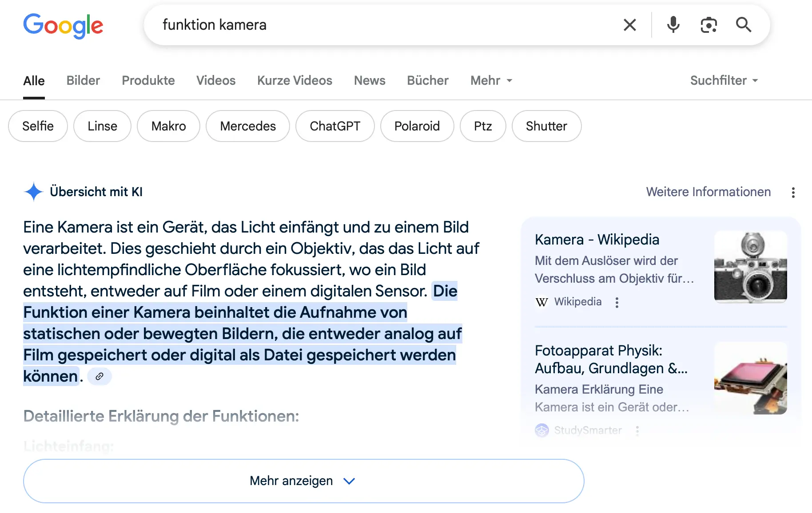Screen dimensions: 812x513
Task: Click the magnifier search icon
Action: [x=744, y=25]
